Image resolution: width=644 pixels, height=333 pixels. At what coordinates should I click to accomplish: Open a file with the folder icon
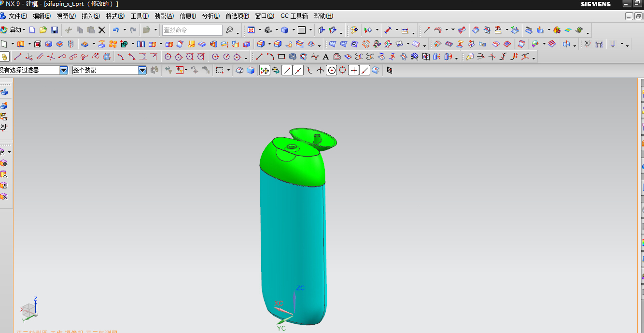coord(43,30)
